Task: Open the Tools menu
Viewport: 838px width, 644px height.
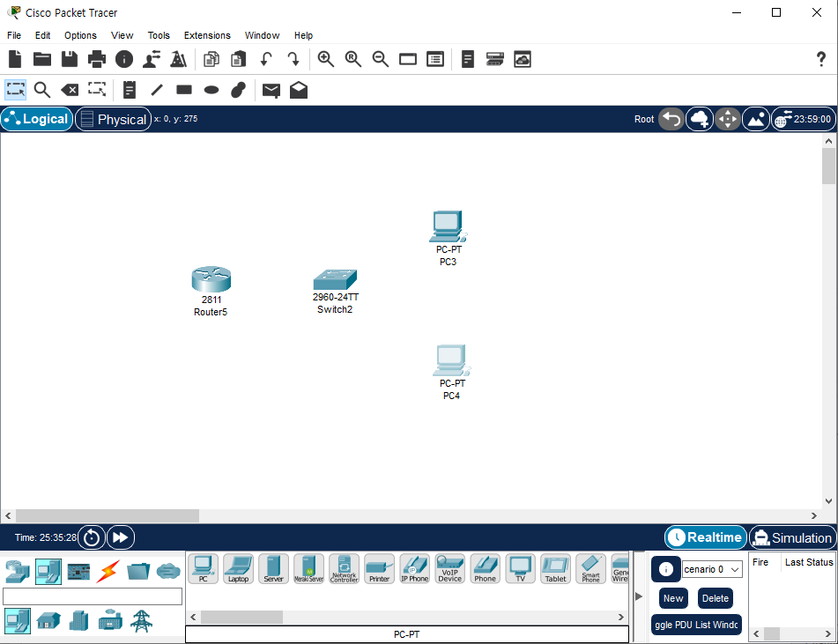Action: coord(159,35)
